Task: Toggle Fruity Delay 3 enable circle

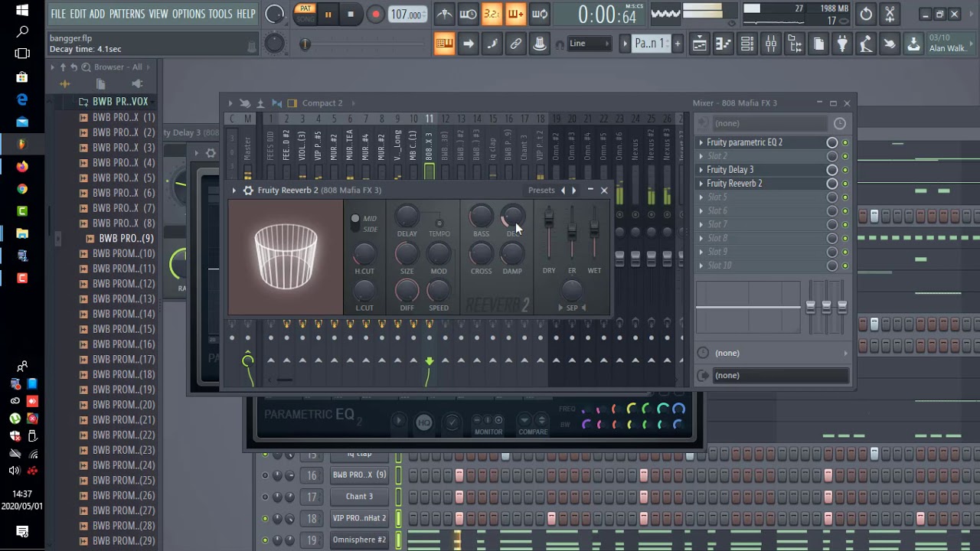Action: coord(831,170)
